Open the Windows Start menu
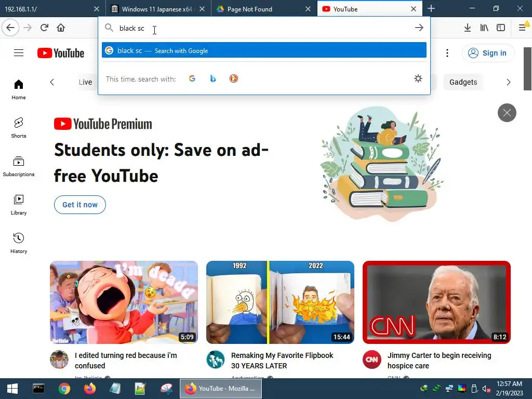 coord(12,389)
